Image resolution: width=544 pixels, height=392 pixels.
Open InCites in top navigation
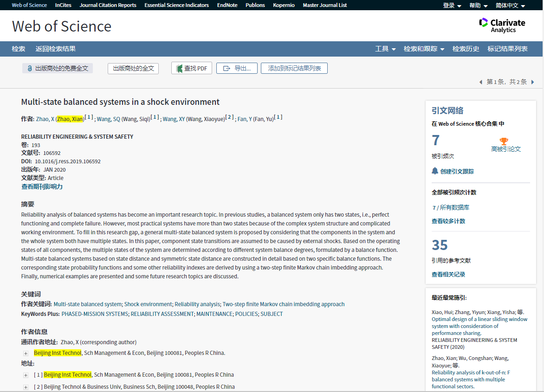[x=63, y=5]
